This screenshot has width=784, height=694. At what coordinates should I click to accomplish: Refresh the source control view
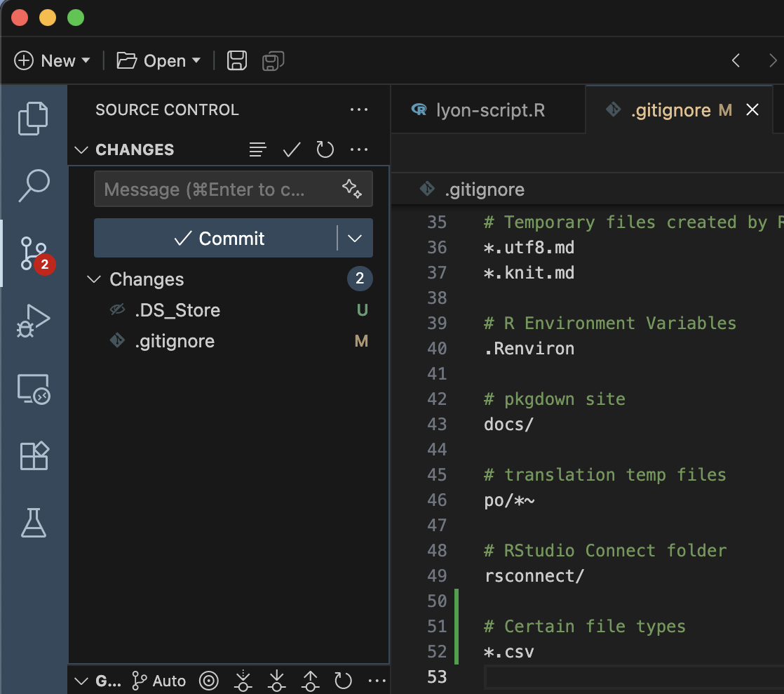pyautogui.click(x=325, y=149)
